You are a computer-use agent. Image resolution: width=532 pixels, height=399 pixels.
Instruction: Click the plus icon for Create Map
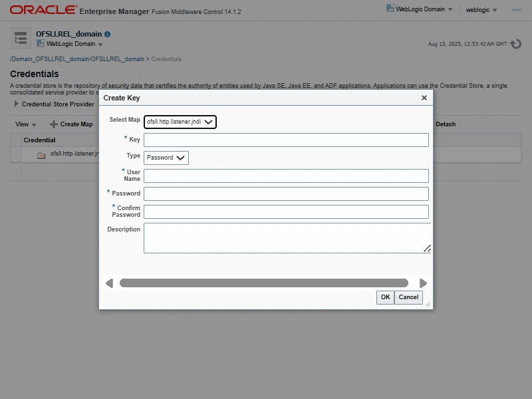click(54, 124)
